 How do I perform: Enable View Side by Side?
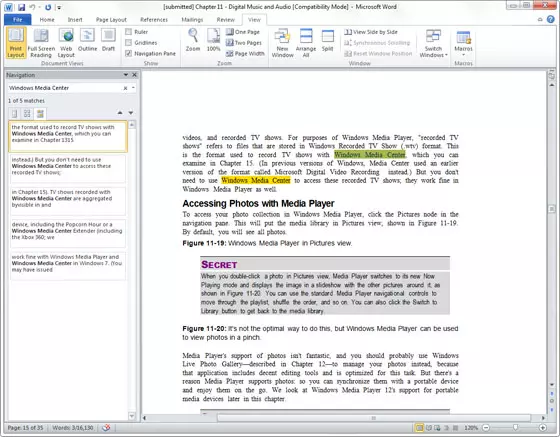click(x=371, y=32)
